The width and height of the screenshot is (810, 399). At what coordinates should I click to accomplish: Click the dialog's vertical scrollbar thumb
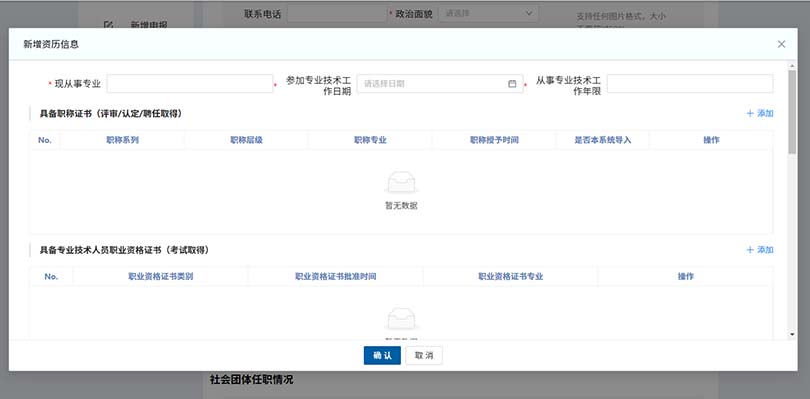(792, 112)
